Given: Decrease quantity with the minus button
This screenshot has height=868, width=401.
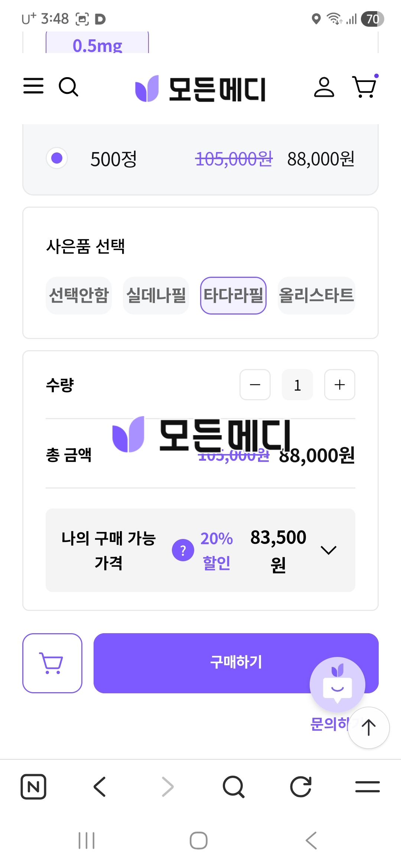Looking at the screenshot, I should (x=255, y=385).
